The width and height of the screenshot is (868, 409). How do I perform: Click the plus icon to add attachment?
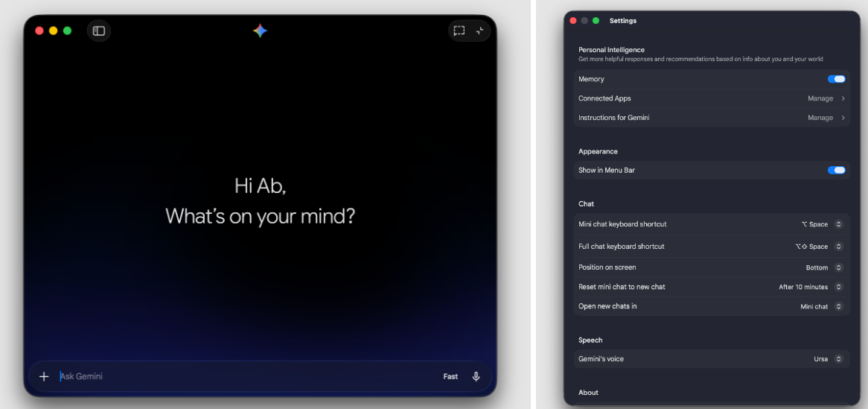44,376
